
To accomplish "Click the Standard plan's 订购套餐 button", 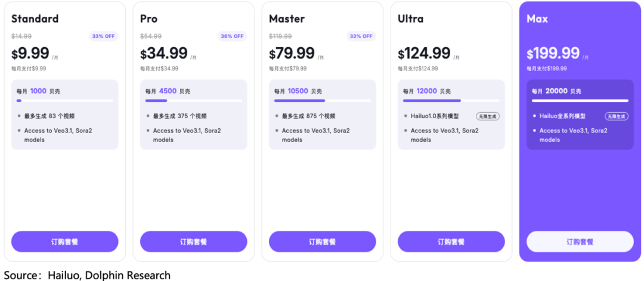I will (64, 242).
